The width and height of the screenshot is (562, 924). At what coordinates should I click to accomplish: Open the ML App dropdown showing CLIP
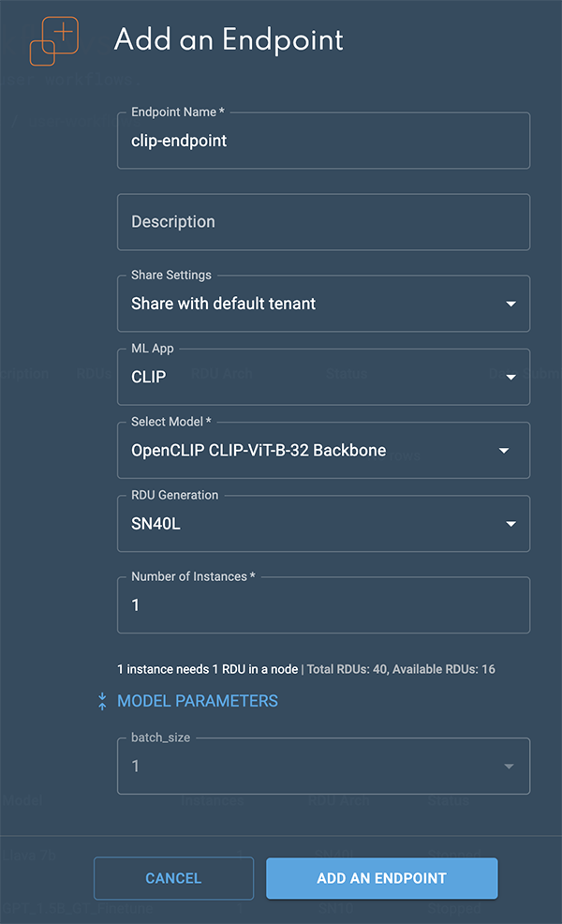[x=323, y=377]
